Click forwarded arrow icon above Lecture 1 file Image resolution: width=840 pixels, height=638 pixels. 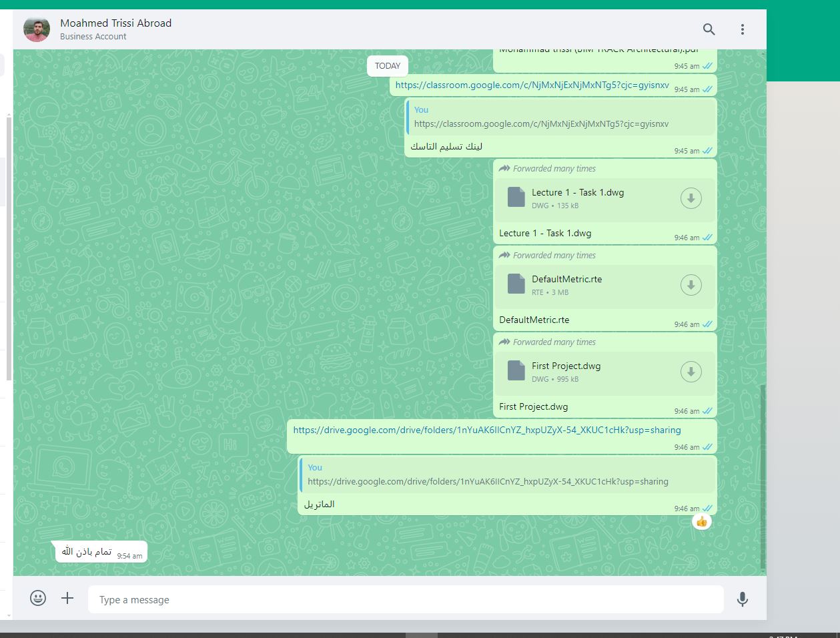point(504,169)
